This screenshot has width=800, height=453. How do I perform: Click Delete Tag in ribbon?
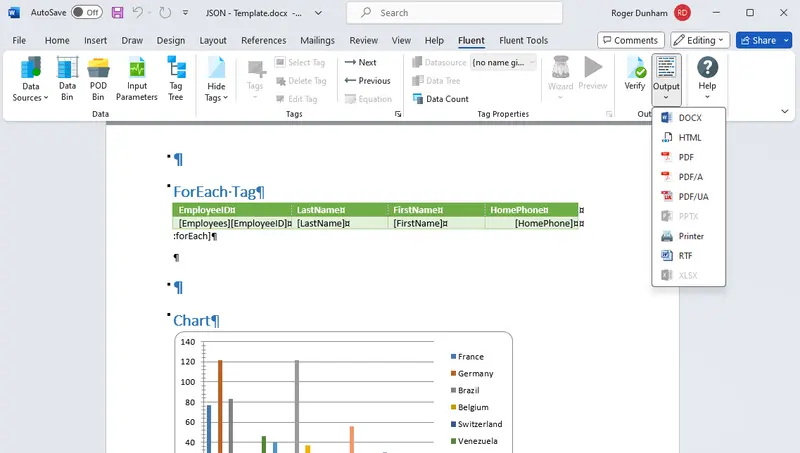(301, 81)
